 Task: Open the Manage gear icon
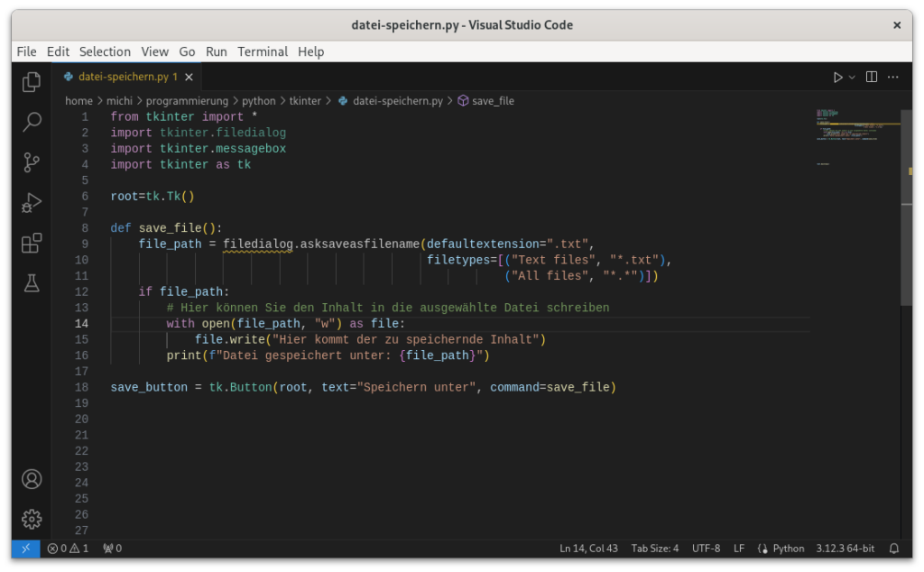pos(32,519)
